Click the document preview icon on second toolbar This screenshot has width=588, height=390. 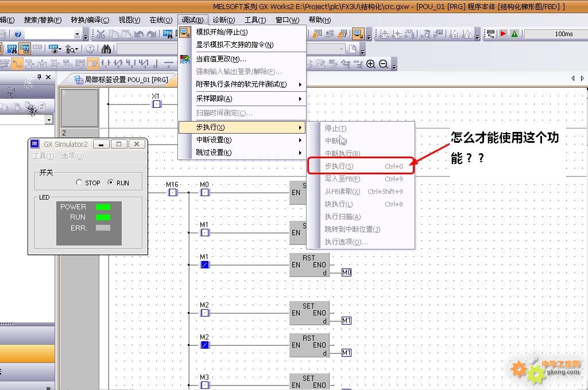pos(353,49)
